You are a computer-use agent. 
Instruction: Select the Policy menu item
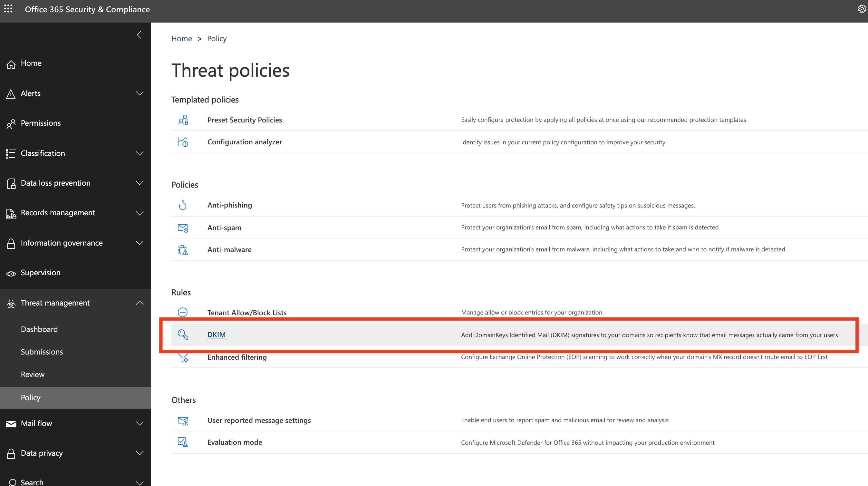pos(30,396)
